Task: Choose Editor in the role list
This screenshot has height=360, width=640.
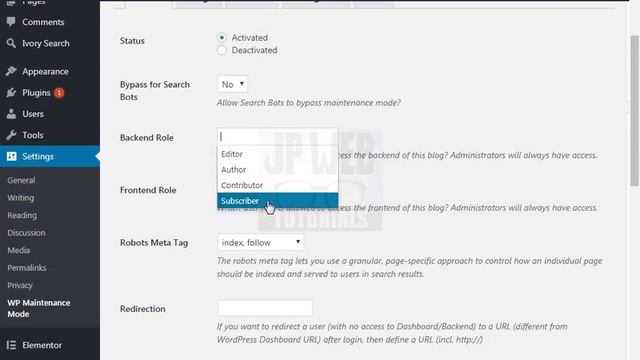Action: [278, 154]
